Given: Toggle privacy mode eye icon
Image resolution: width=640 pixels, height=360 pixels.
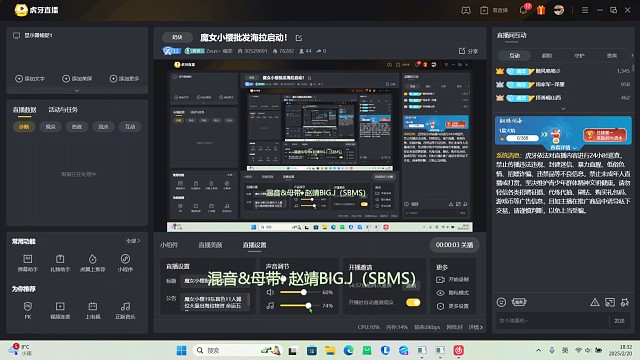Looking at the screenshot, I should [440, 293].
